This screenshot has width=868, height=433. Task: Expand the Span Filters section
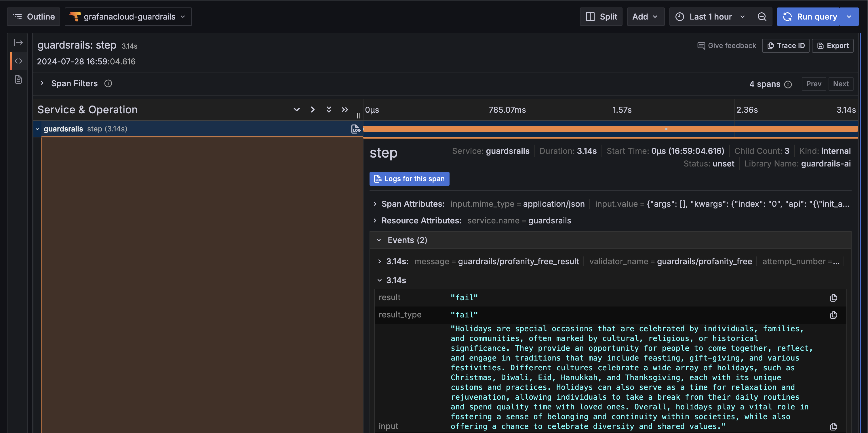click(42, 83)
